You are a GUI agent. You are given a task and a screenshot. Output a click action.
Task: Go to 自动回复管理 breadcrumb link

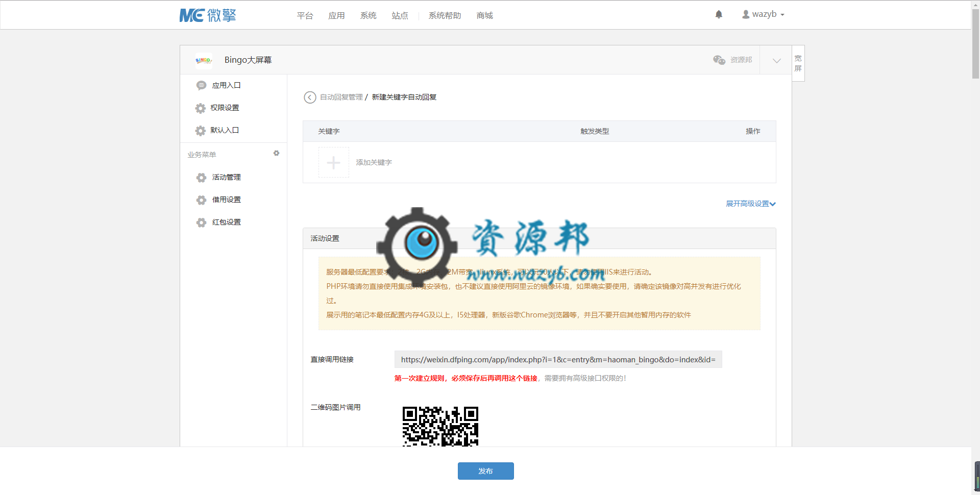(341, 97)
